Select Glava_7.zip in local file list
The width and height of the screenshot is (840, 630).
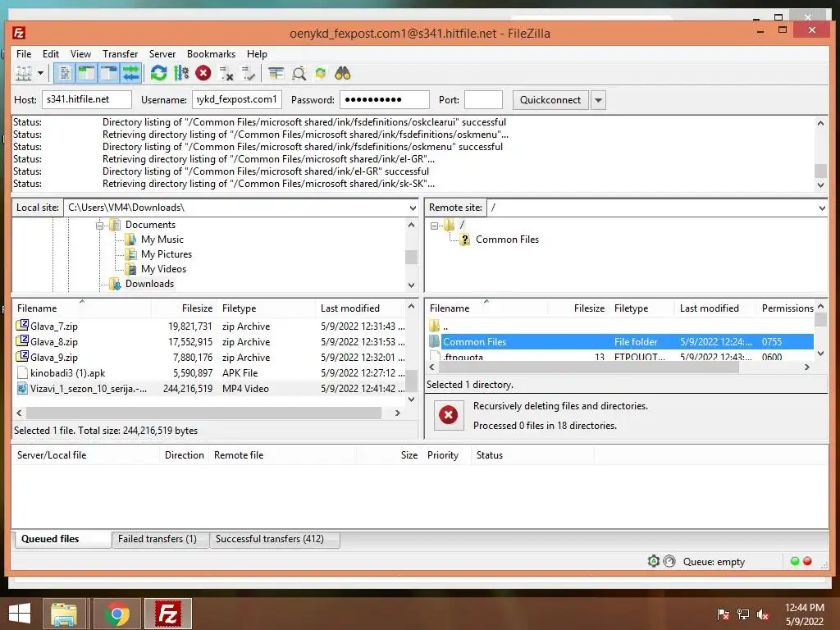pos(209,326)
